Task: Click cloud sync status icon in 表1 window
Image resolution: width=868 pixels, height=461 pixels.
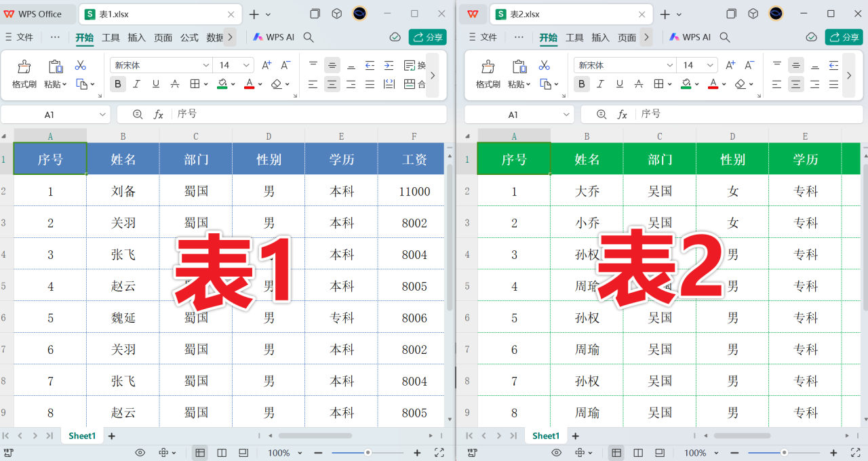Action: 395,37
